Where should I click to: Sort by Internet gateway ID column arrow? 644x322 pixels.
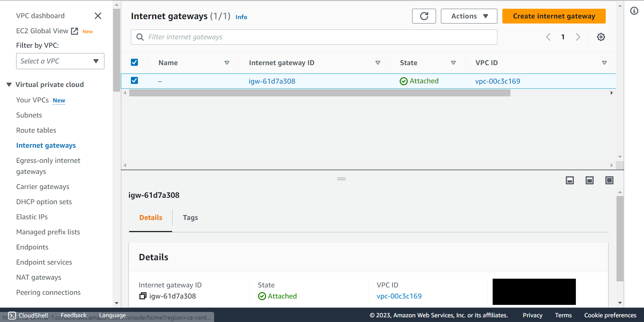378,63
